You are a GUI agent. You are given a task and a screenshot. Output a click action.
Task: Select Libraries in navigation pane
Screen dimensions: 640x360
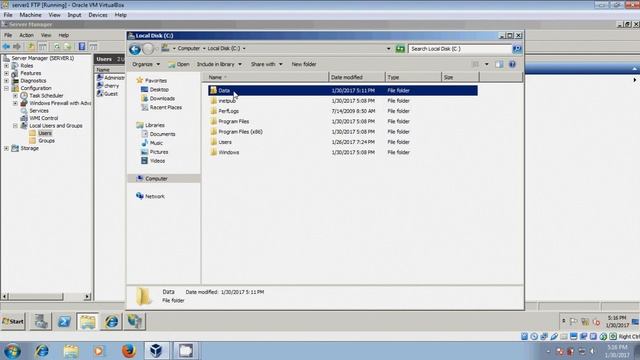coord(155,125)
